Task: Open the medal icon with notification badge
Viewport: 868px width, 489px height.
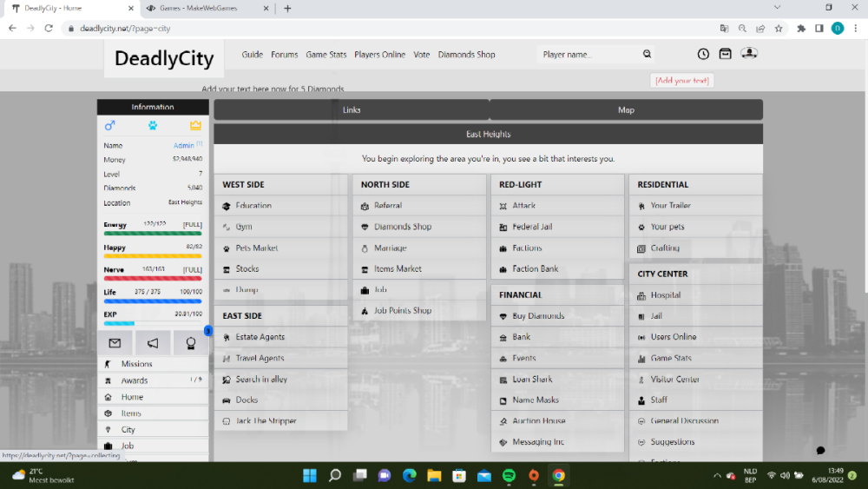Action: 191,342
